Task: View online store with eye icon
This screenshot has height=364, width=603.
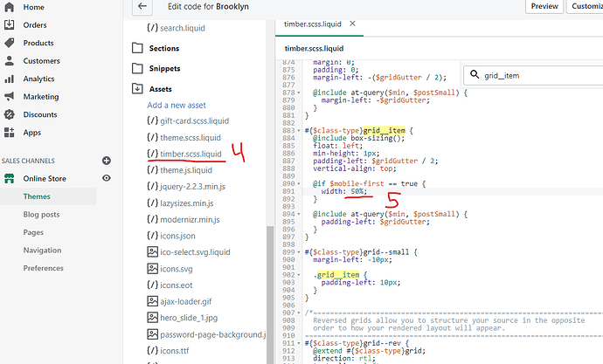Action: (107, 178)
